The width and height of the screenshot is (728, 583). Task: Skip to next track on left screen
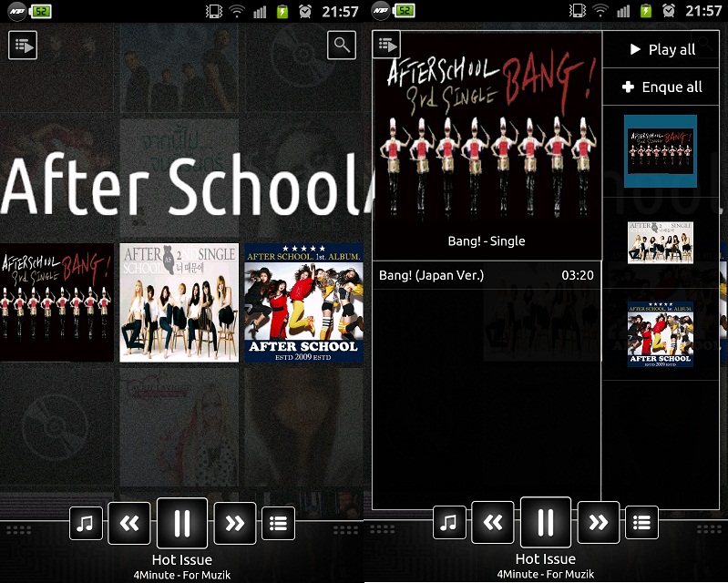(x=234, y=523)
